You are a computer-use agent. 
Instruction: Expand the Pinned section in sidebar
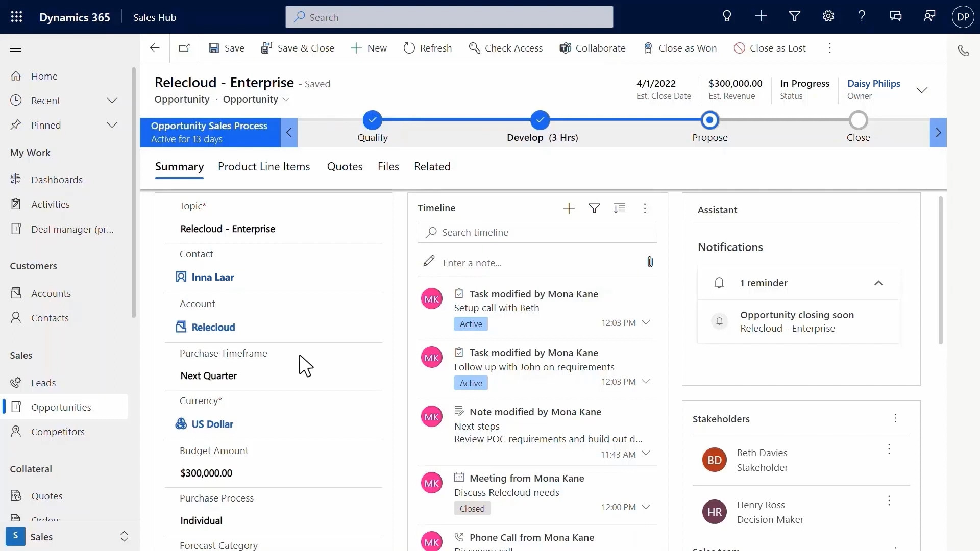(112, 125)
